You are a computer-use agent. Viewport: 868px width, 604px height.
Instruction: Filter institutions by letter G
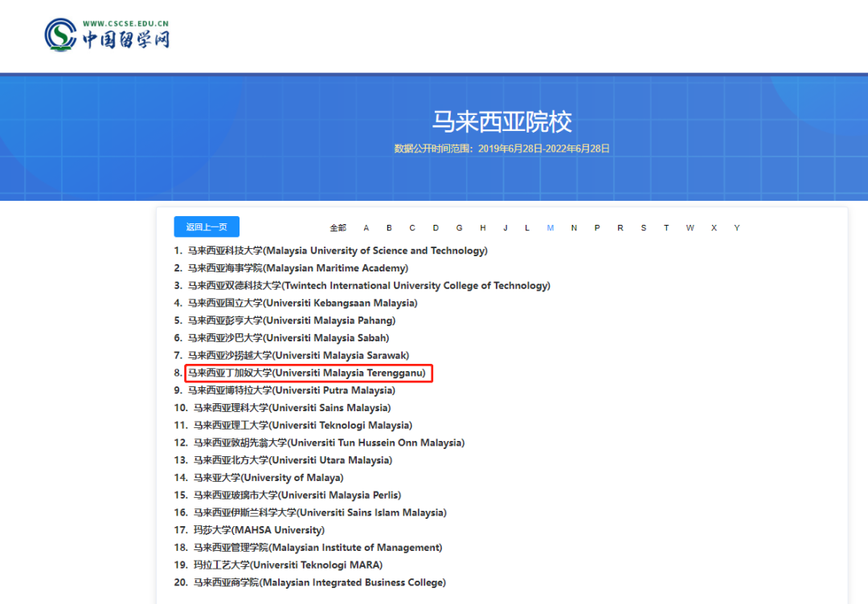coord(459,228)
